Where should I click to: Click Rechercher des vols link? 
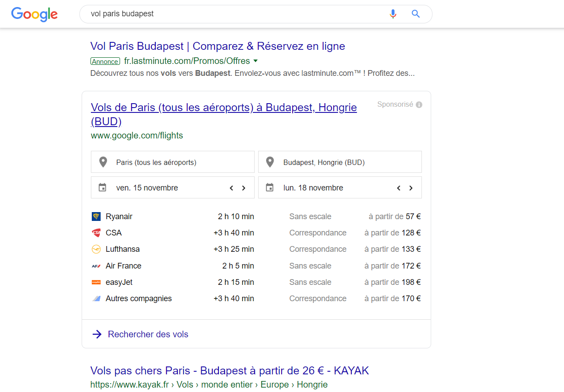coord(148,334)
